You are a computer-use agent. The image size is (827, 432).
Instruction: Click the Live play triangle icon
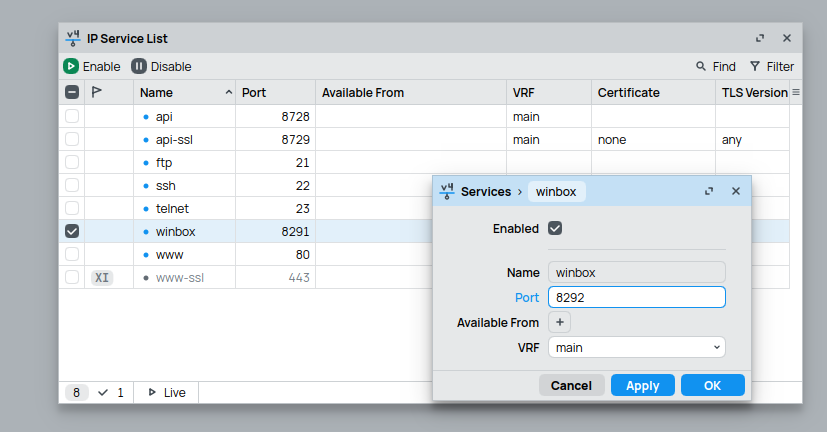click(x=152, y=392)
